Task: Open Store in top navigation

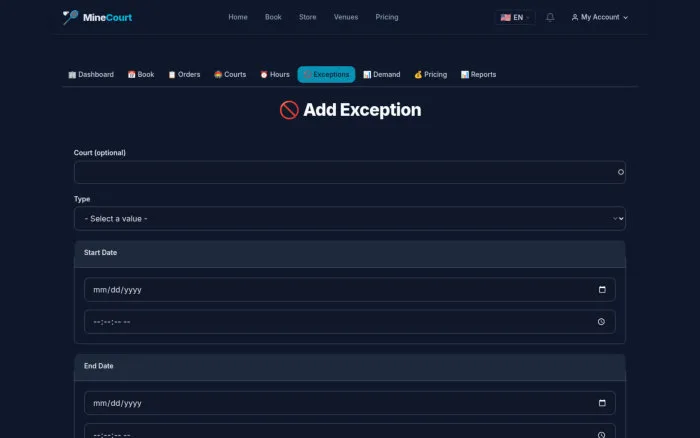Action: click(x=308, y=17)
